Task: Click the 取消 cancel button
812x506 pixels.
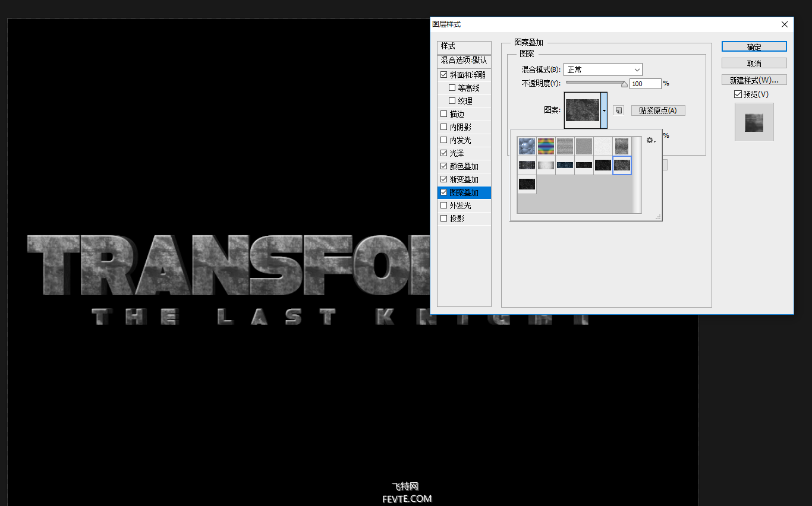Action: point(754,63)
